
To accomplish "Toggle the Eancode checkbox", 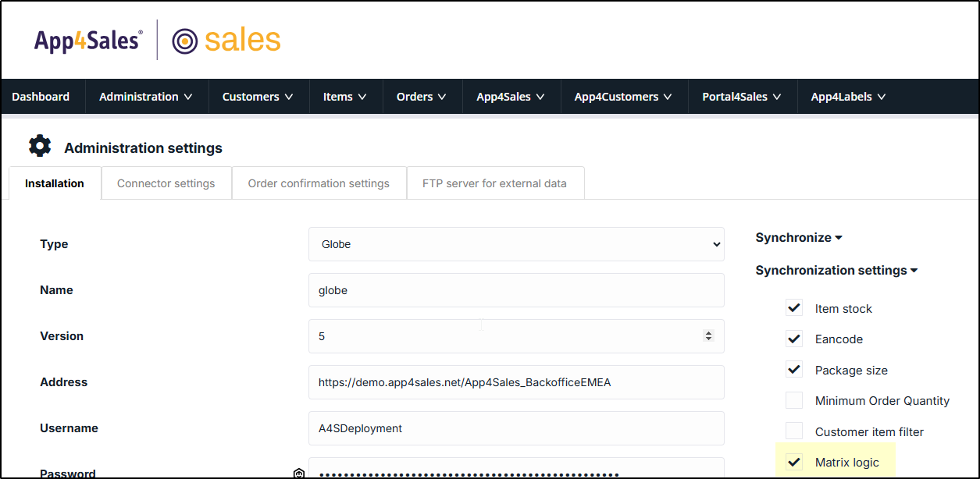I will pyautogui.click(x=794, y=339).
